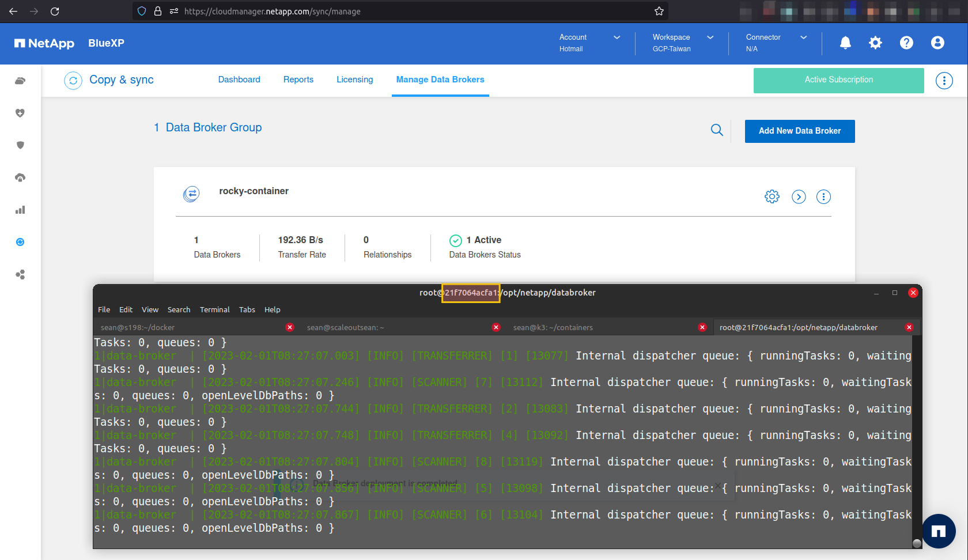This screenshot has height=560, width=968.
Task: Click Add New Data Broker button
Action: pos(800,131)
